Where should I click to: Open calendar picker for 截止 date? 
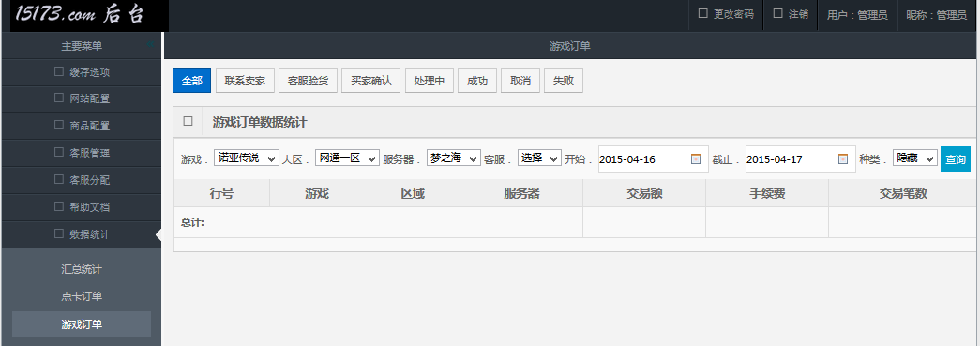coord(843,159)
